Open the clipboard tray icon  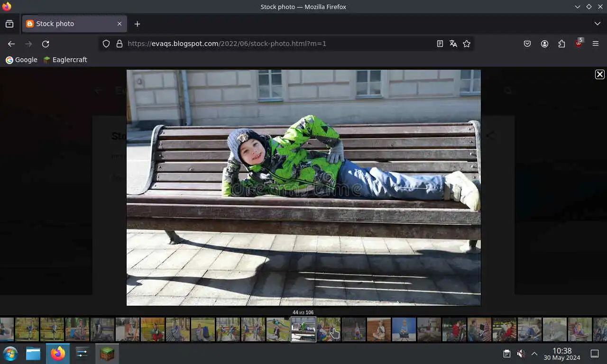coord(507,354)
